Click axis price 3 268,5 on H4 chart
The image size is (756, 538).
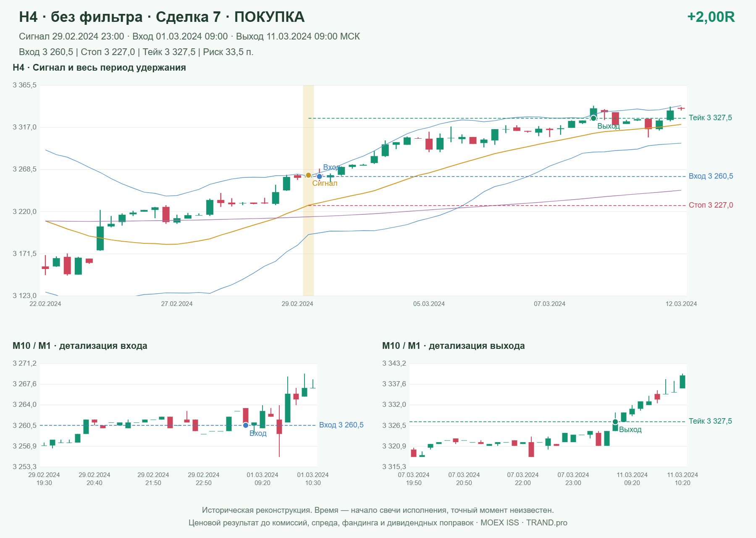[25, 169]
